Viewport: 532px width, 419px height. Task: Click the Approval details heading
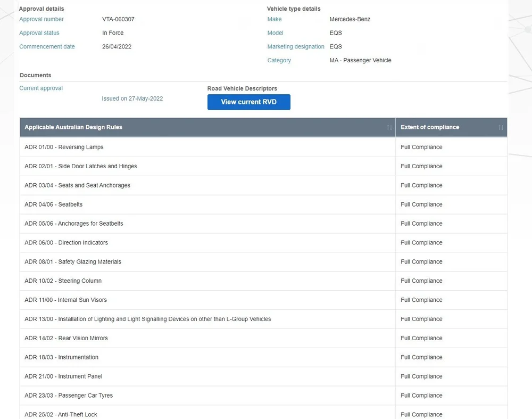(41, 9)
